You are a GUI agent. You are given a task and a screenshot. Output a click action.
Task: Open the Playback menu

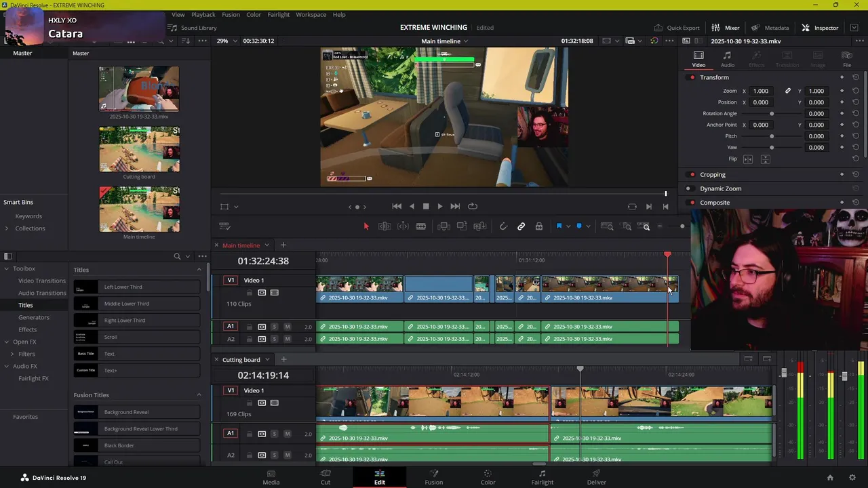tap(203, 14)
